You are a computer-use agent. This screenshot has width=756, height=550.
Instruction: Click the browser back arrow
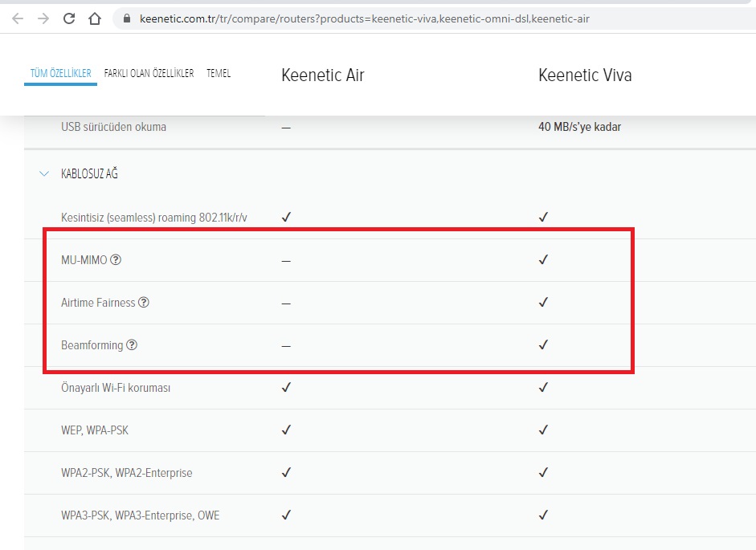[x=18, y=18]
